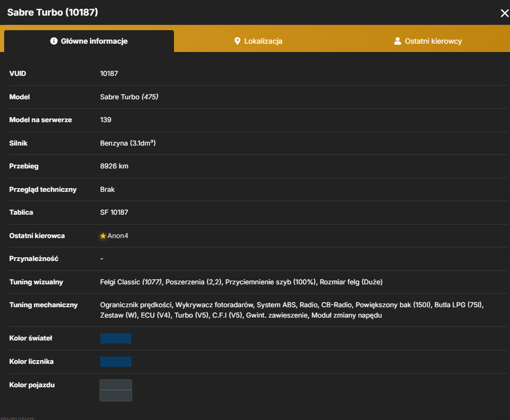The image size is (510, 420).
Task: Click "Powiększony bak (150l)" entry
Action: [393, 305]
